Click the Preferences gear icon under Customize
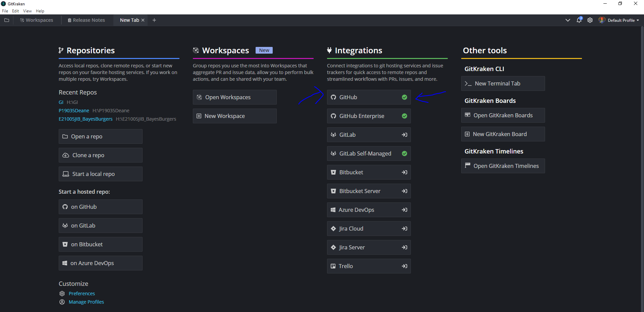 pyautogui.click(x=62, y=294)
